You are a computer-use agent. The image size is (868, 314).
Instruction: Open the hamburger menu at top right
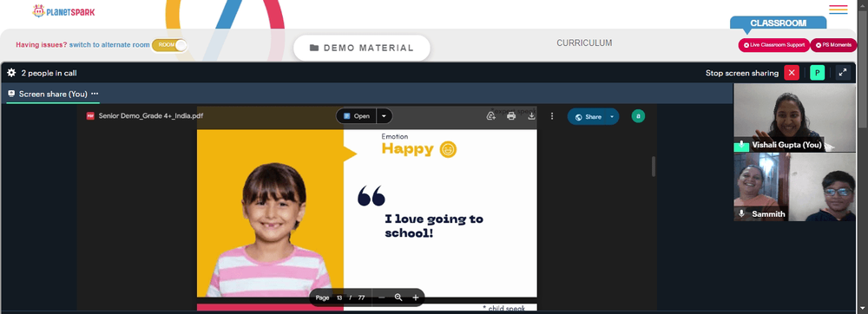838,10
